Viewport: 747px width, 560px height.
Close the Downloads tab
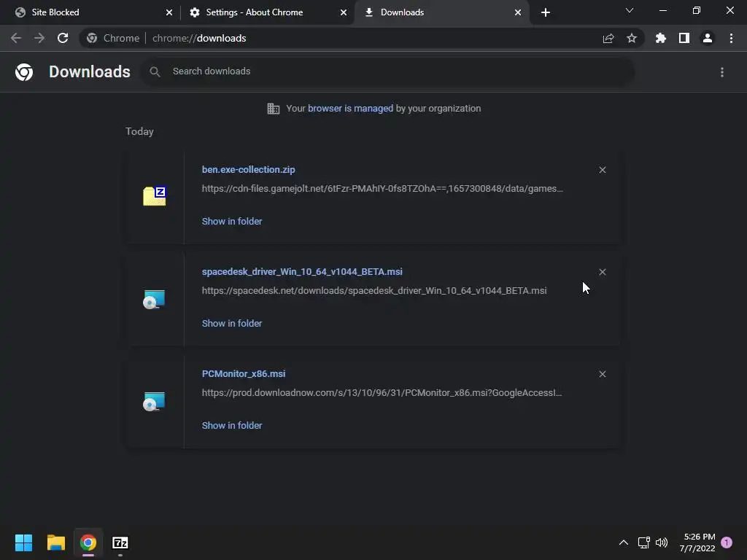[518, 12]
